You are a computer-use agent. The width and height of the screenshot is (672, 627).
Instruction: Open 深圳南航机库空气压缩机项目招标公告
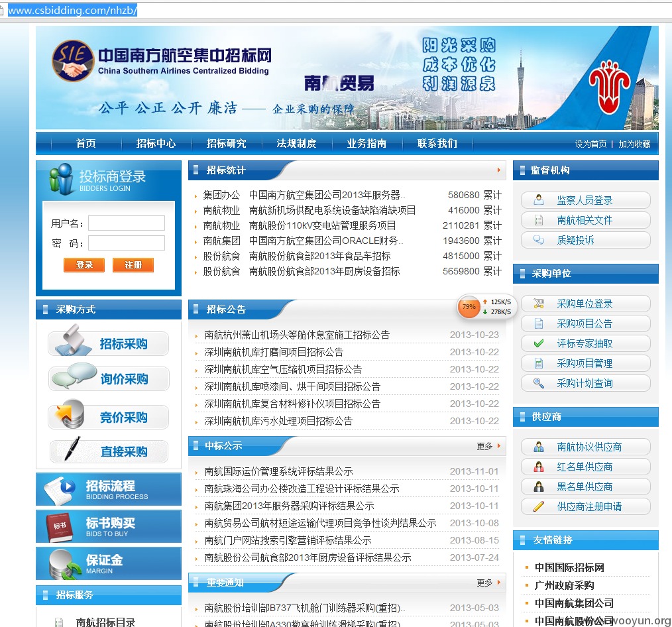tap(283, 369)
